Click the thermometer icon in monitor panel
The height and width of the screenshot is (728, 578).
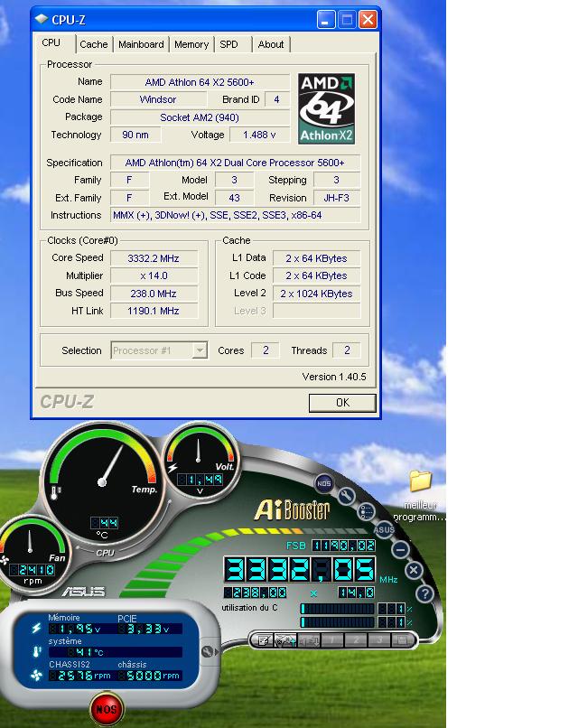click(36, 652)
